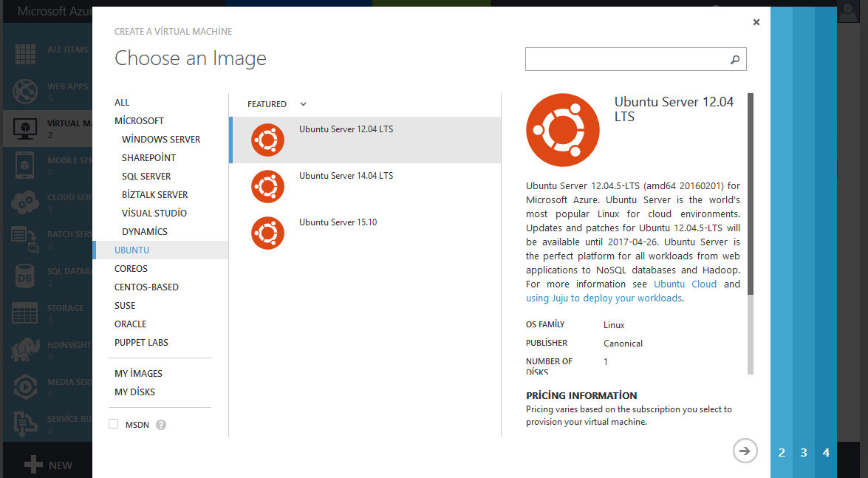Click the next arrow button

[x=745, y=451]
